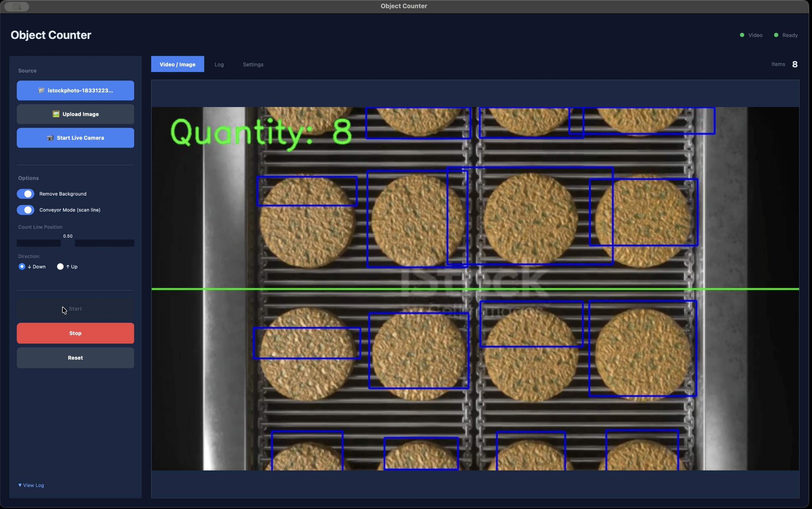The height and width of the screenshot is (509, 812).
Task: Toggle off Remove Background switch
Action: pos(25,194)
